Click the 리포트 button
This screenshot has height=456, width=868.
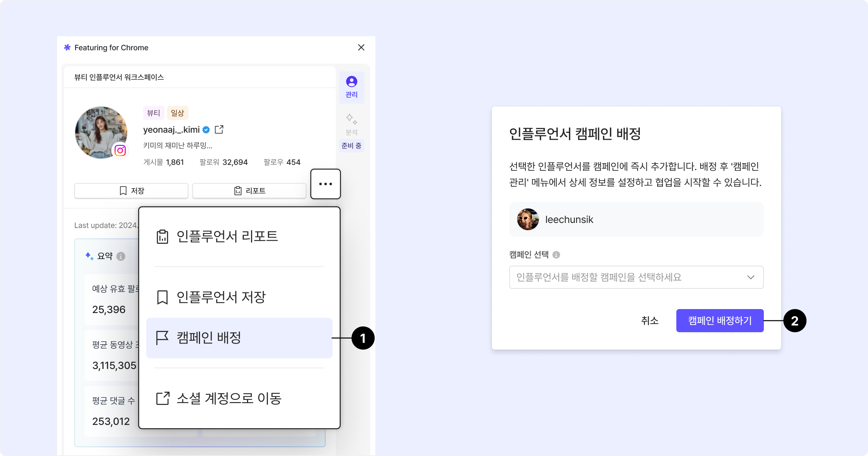[249, 191]
